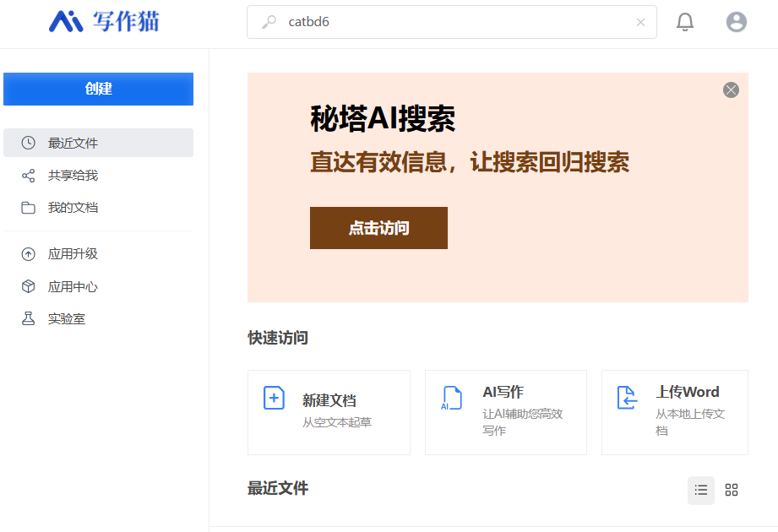This screenshot has width=778, height=532.
Task: Click the 点击访问 button
Action: [378, 228]
